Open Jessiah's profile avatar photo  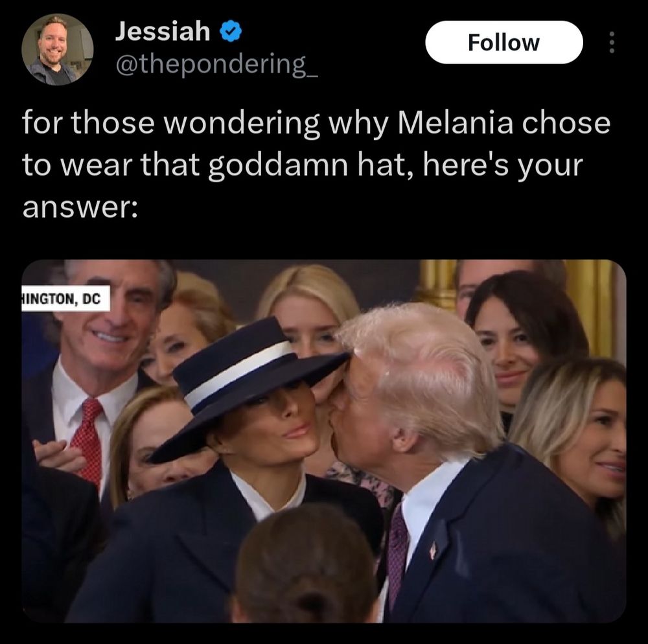coord(58,49)
